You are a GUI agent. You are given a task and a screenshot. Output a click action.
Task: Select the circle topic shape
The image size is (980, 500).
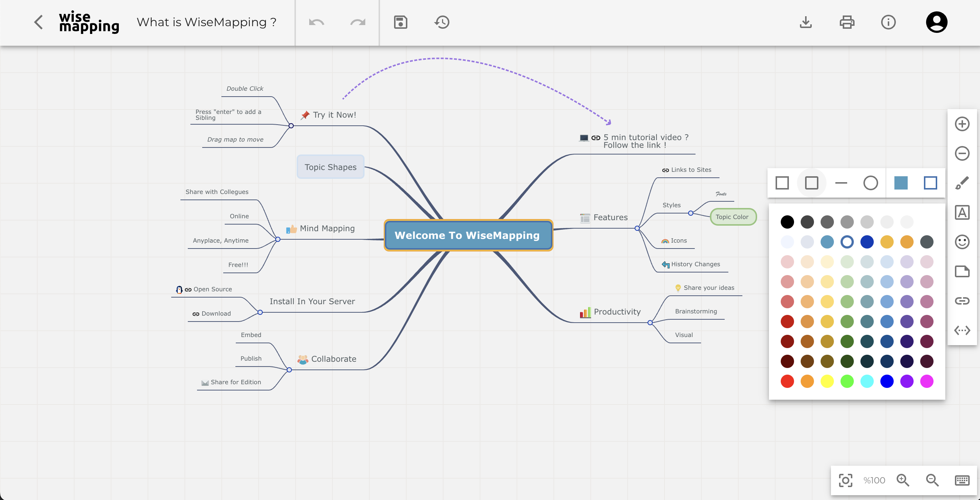(x=870, y=183)
